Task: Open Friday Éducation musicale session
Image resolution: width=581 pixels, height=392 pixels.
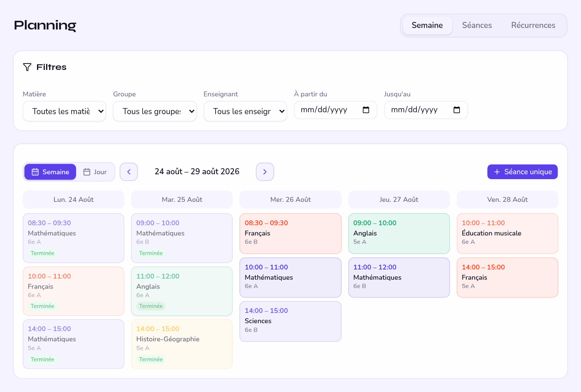Action: pyautogui.click(x=508, y=234)
